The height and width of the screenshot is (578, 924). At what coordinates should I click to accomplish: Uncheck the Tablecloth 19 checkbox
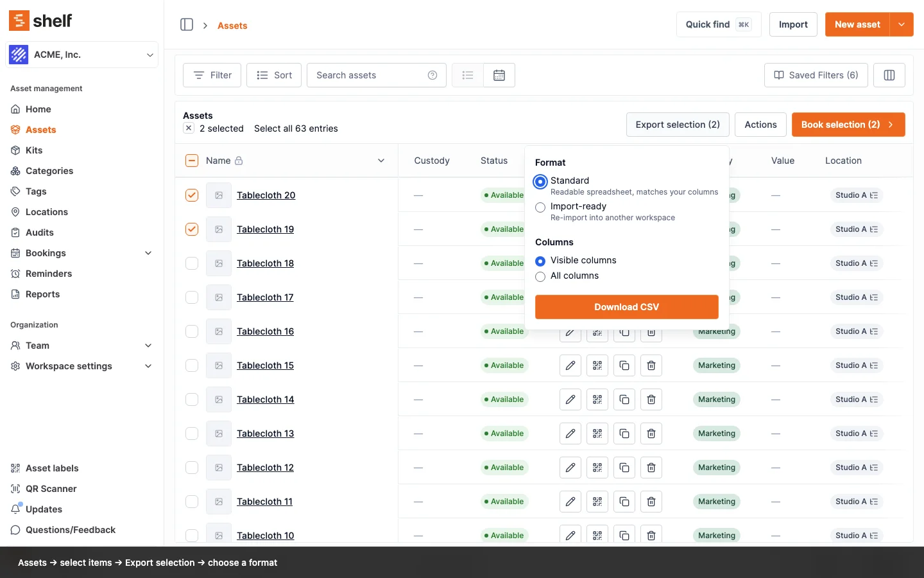click(x=192, y=229)
